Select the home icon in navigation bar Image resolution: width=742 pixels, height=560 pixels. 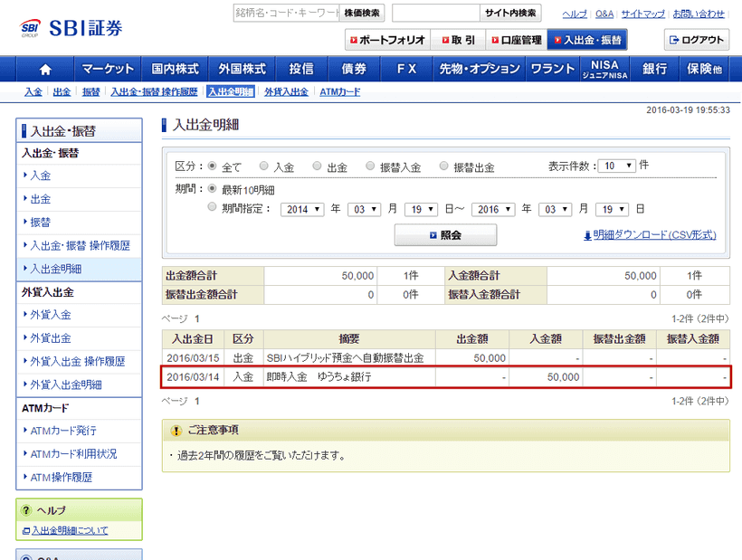click(45, 68)
